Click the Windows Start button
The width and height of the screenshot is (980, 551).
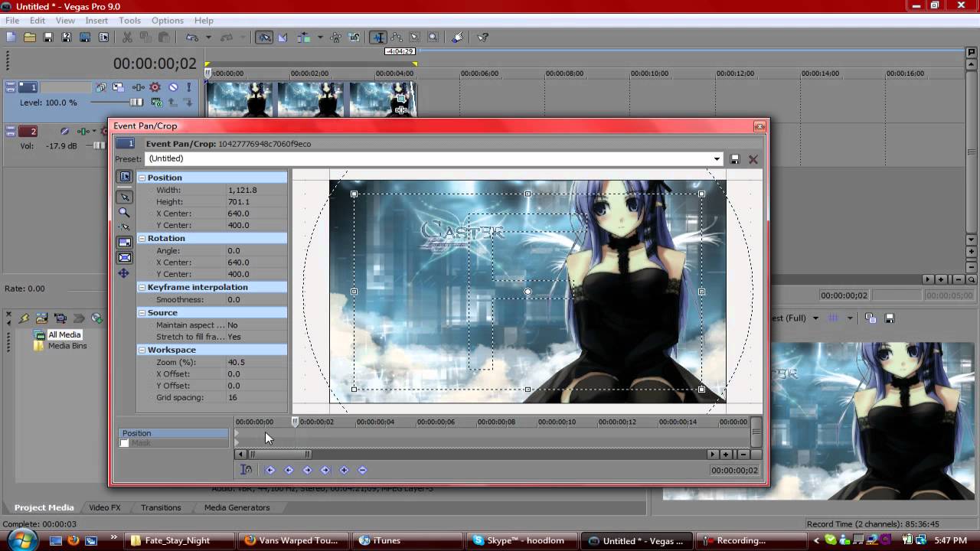(x=21, y=540)
